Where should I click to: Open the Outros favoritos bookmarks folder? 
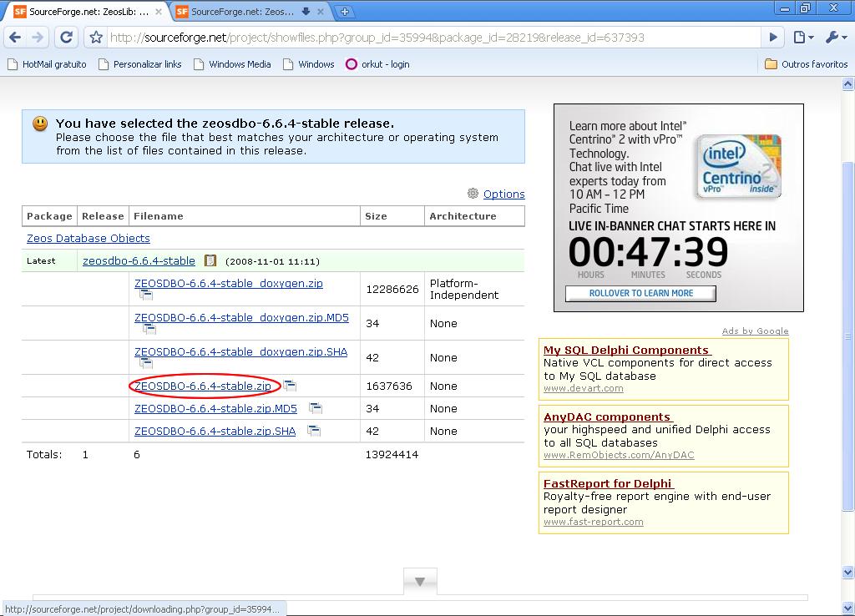pyautogui.click(x=806, y=64)
